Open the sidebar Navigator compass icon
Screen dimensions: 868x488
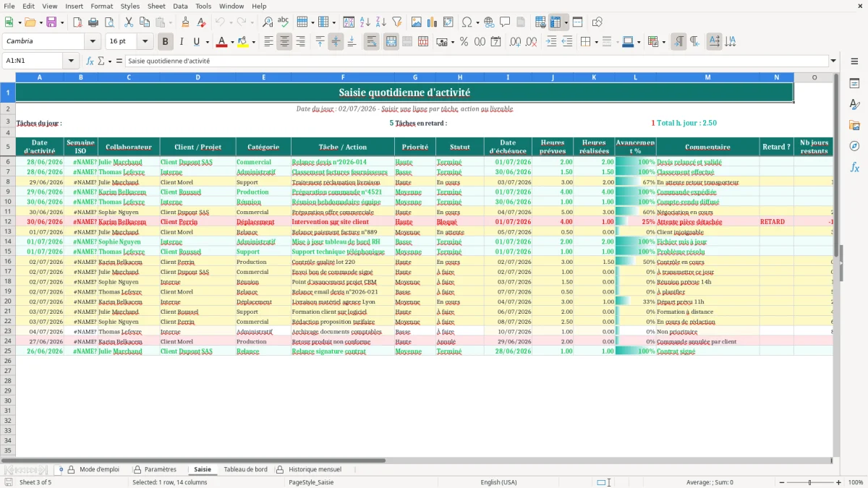[854, 146]
